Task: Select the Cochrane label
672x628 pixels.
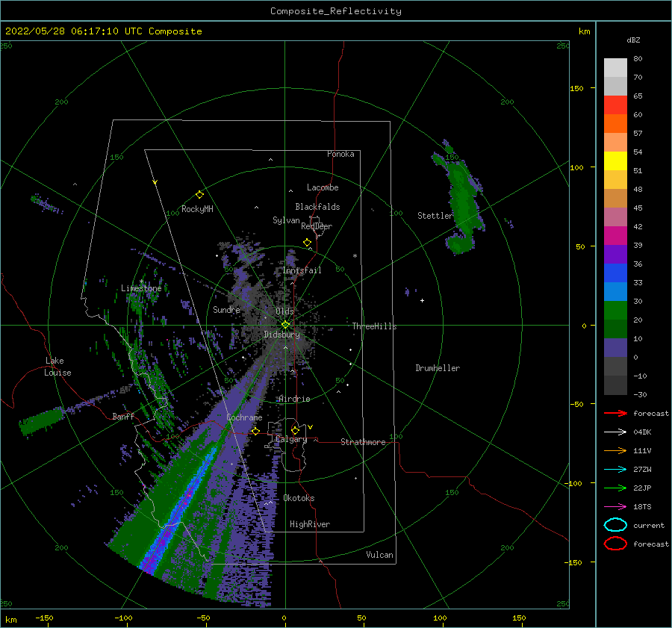Action: pyautogui.click(x=244, y=417)
